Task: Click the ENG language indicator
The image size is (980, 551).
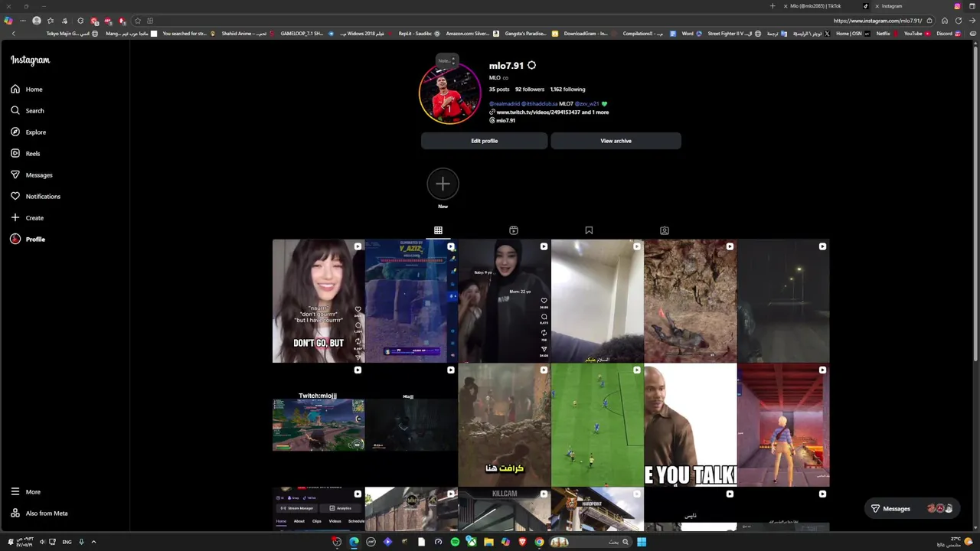Action: coord(67,542)
